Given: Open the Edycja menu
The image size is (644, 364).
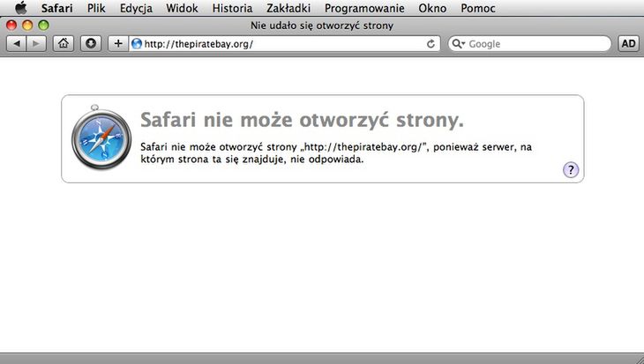Looking at the screenshot, I should pyautogui.click(x=136, y=8).
